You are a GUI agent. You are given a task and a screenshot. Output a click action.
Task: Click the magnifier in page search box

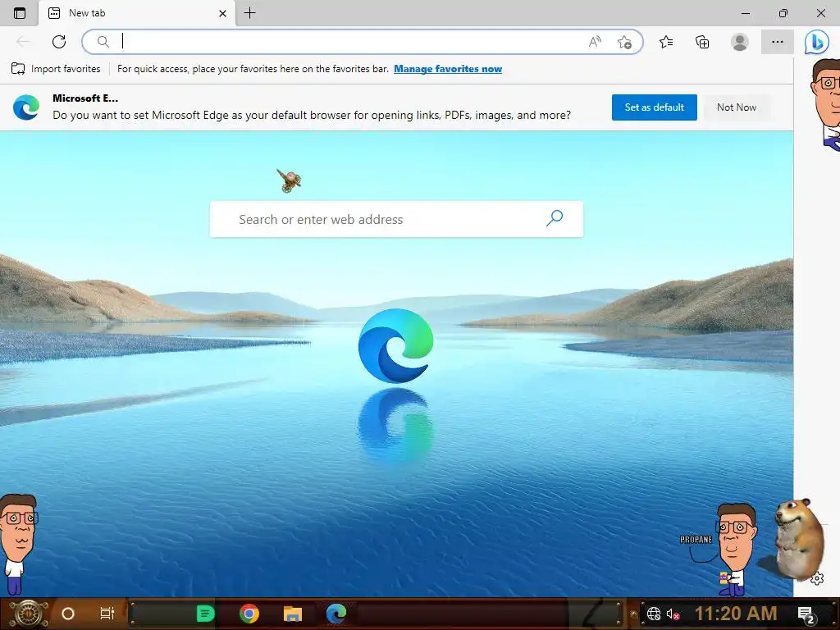tap(555, 217)
